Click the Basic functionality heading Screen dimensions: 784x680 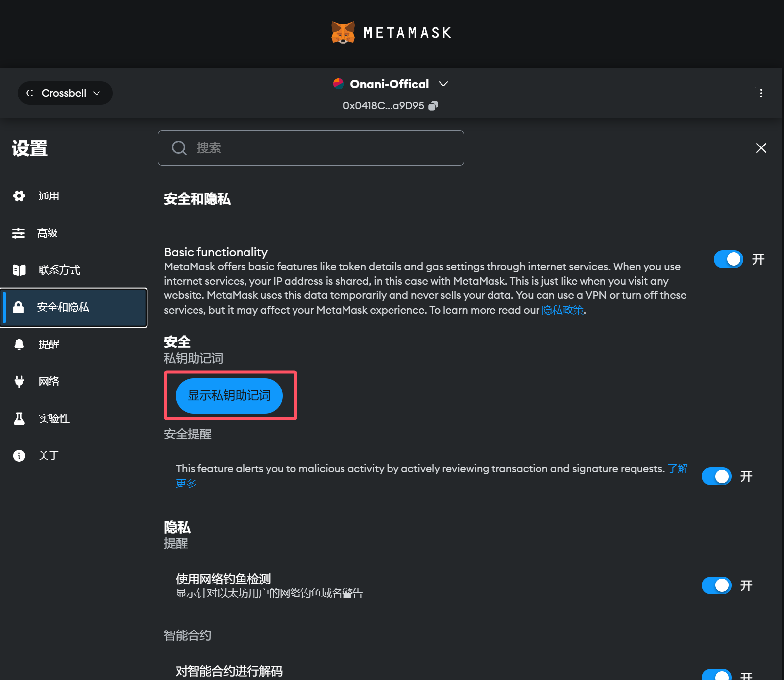point(216,252)
